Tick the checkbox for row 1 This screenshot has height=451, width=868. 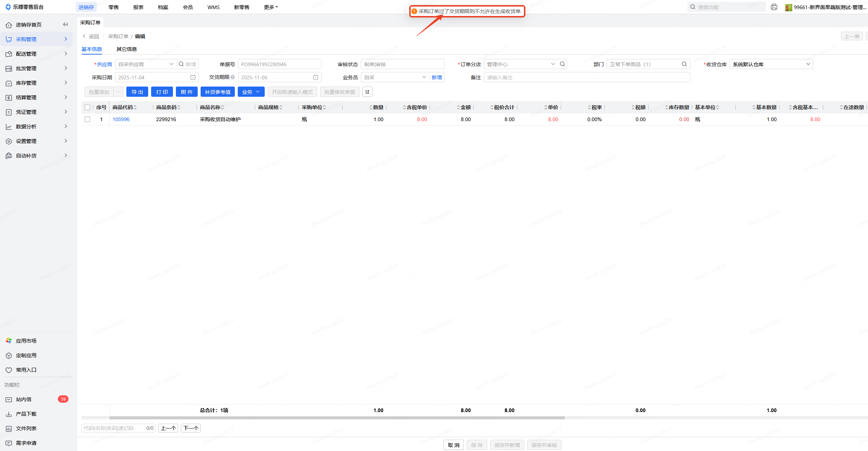point(87,119)
